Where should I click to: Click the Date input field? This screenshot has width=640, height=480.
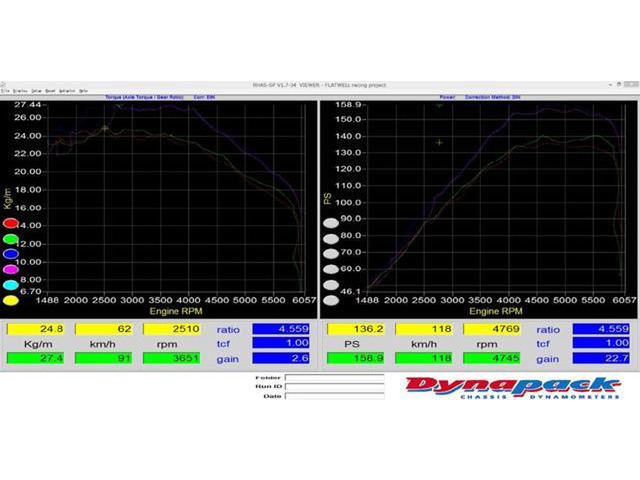pyautogui.click(x=334, y=396)
